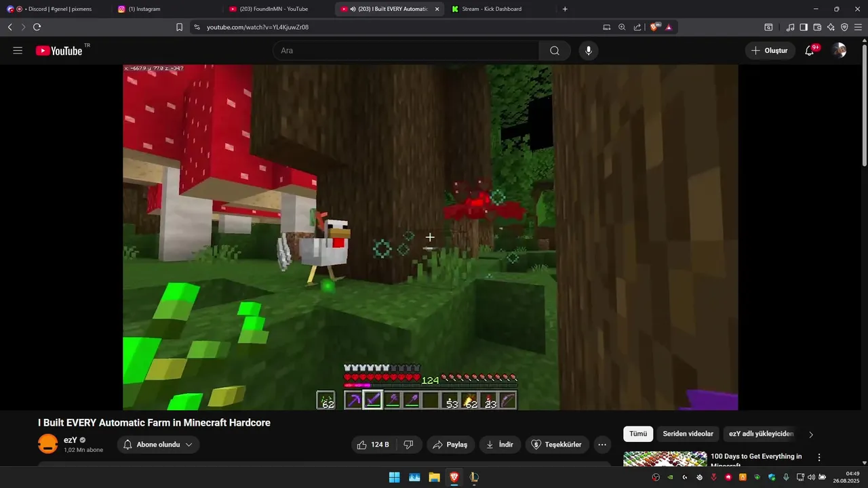Image resolution: width=868 pixels, height=488 pixels.
Task: Open the ezY channel name link
Action: click(x=71, y=440)
